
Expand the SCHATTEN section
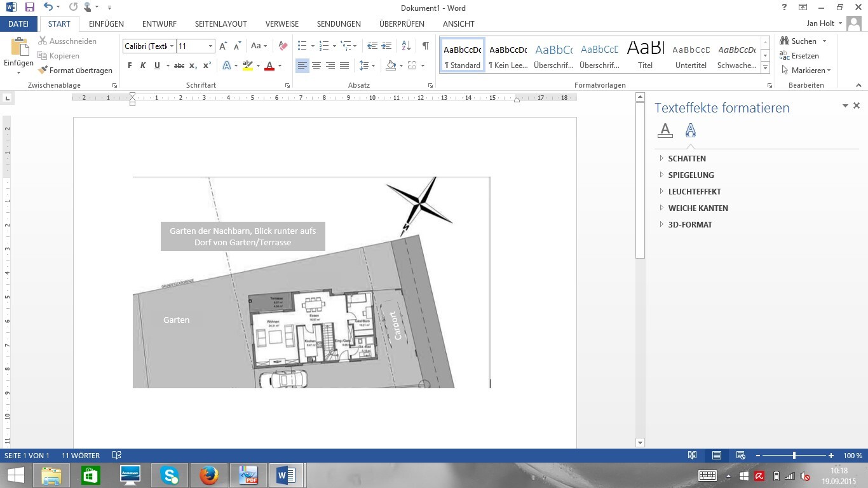point(686,159)
